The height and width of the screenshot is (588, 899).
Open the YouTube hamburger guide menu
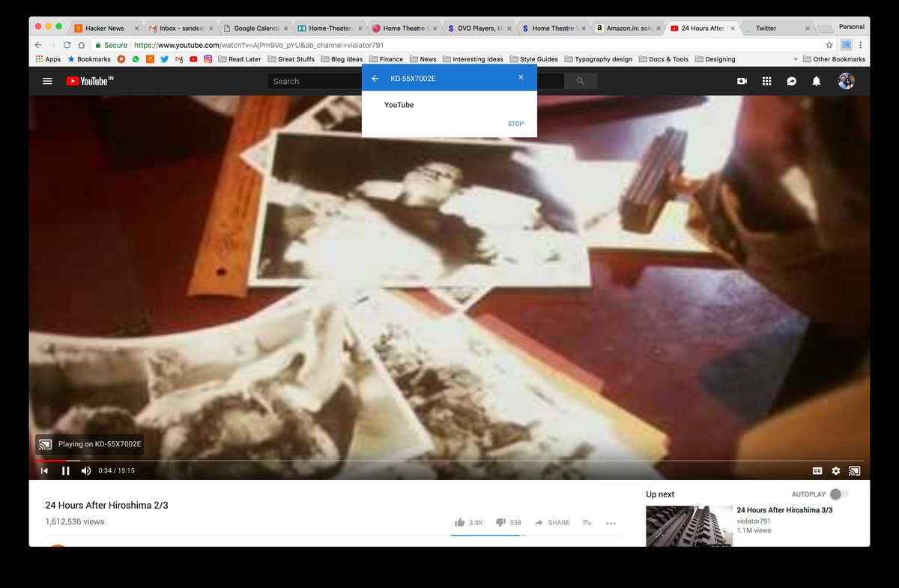47,81
